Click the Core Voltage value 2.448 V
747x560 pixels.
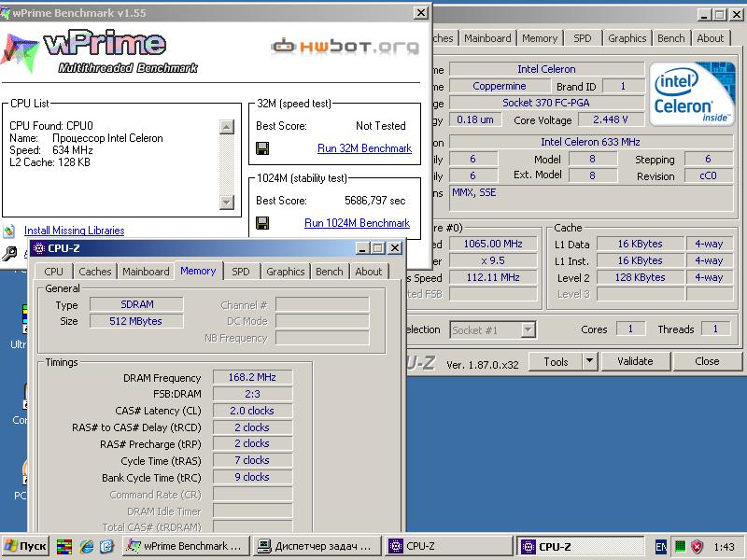coord(611,119)
